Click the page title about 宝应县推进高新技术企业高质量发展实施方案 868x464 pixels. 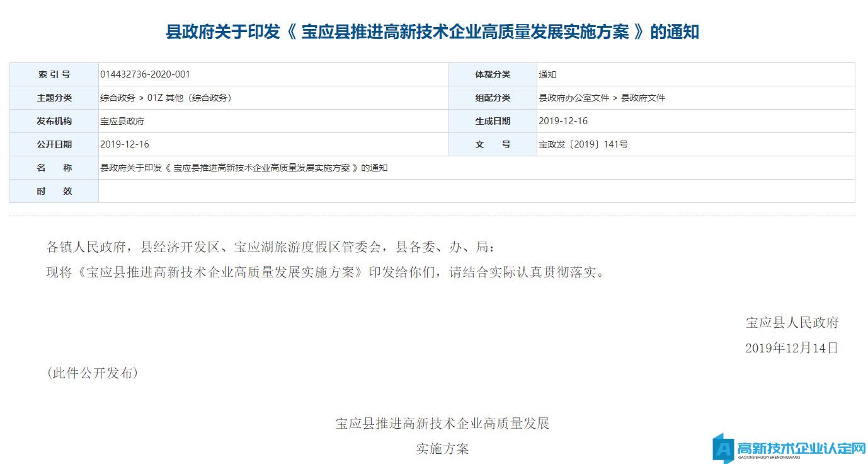(432, 32)
